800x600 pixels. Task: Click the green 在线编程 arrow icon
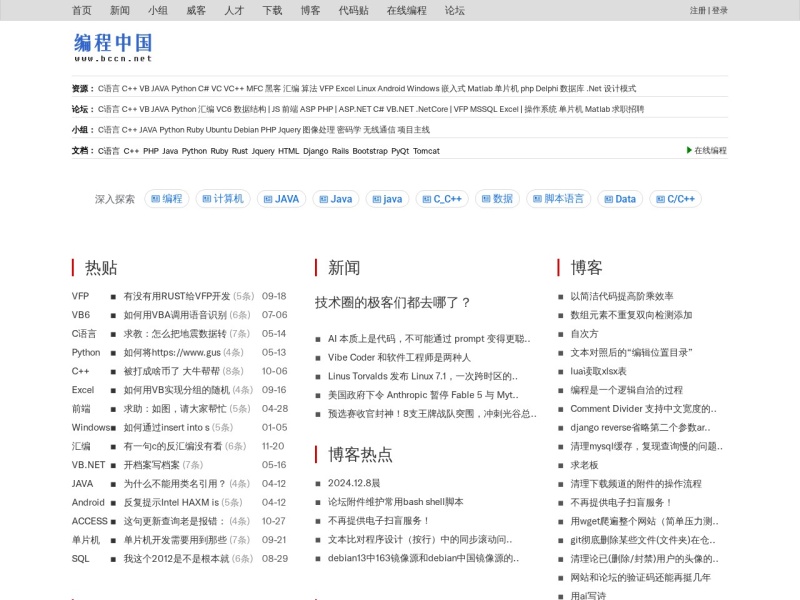coord(689,150)
